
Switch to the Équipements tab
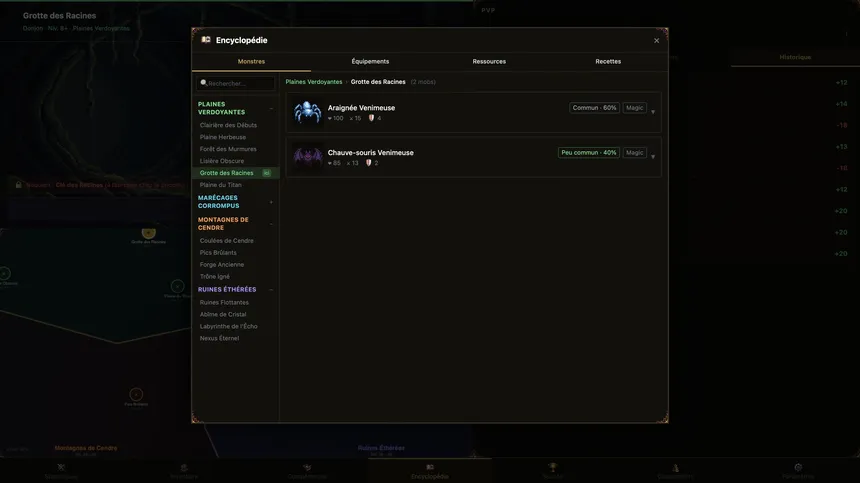click(370, 61)
